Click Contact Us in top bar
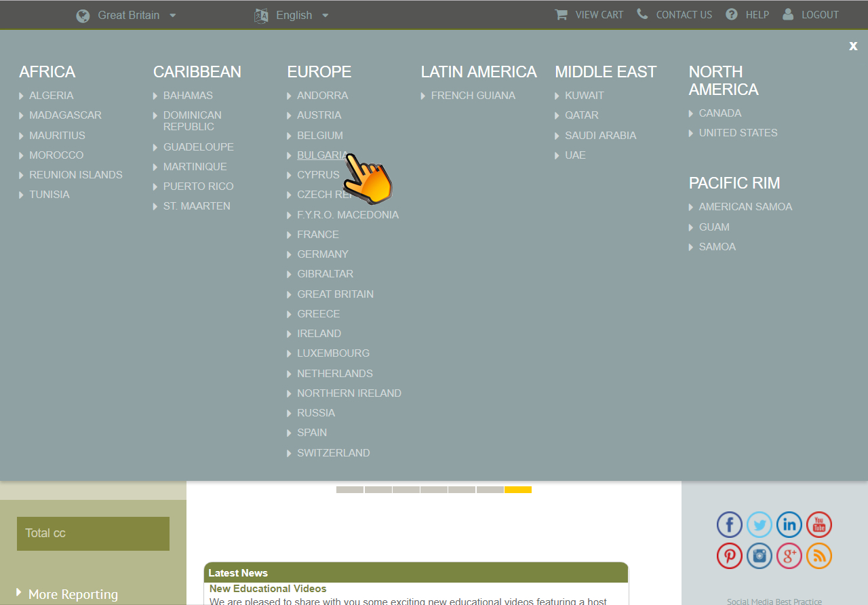The width and height of the screenshot is (868, 605). pyautogui.click(x=675, y=15)
